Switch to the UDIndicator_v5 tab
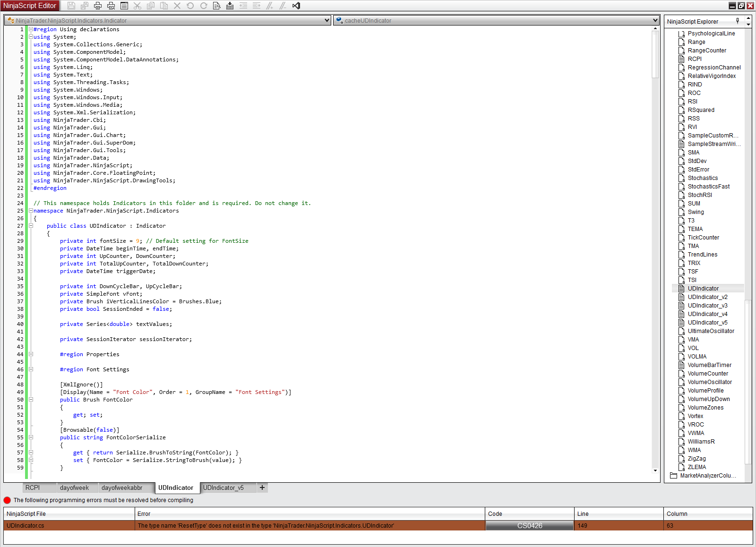The height and width of the screenshot is (547, 756). point(228,487)
